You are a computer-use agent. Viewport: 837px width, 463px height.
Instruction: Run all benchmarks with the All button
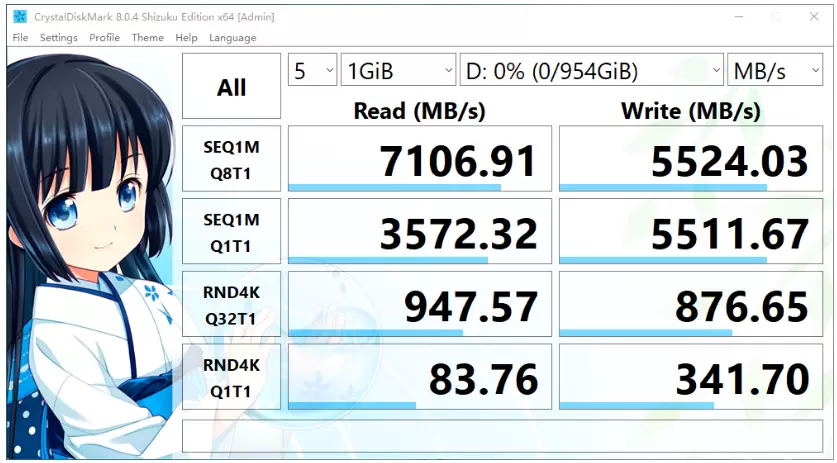click(x=231, y=88)
